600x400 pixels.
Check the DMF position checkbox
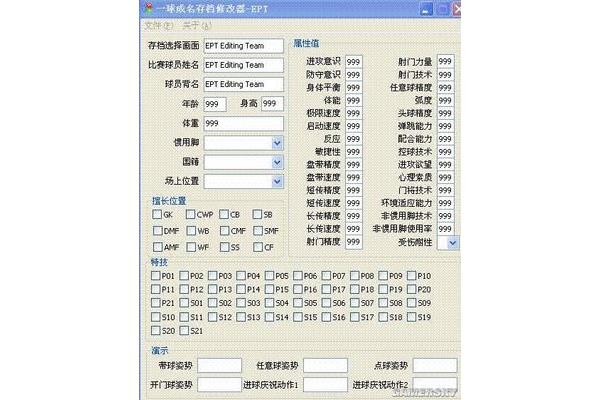[x=157, y=230]
